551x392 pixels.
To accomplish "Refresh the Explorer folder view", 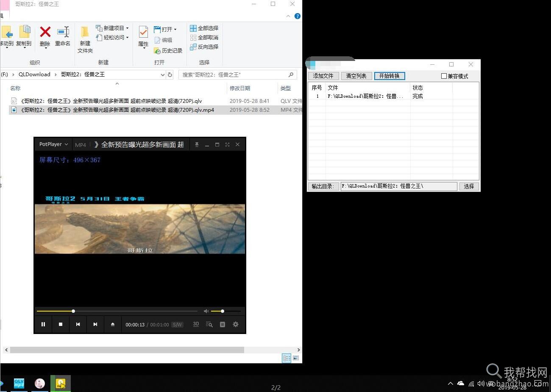I will click(x=170, y=75).
